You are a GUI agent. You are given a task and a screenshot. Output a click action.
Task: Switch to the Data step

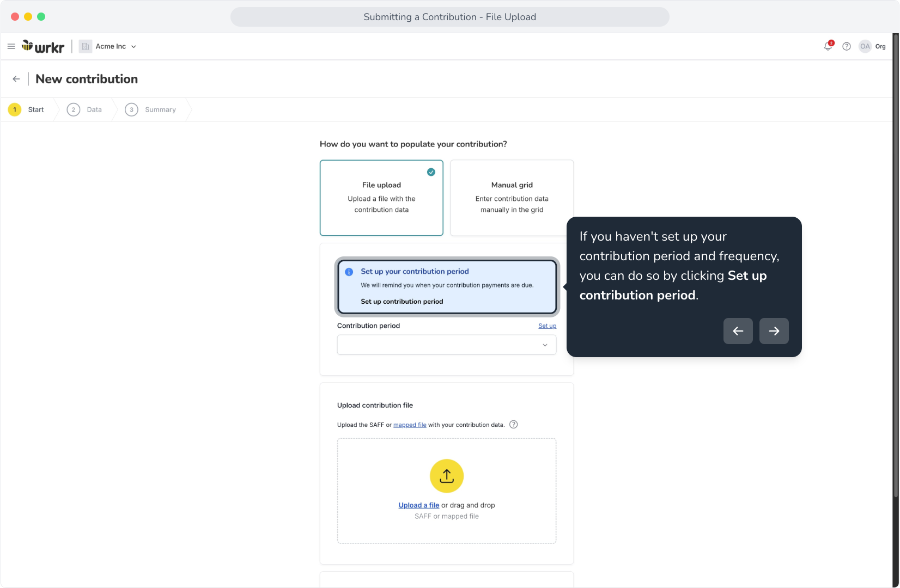(x=84, y=109)
